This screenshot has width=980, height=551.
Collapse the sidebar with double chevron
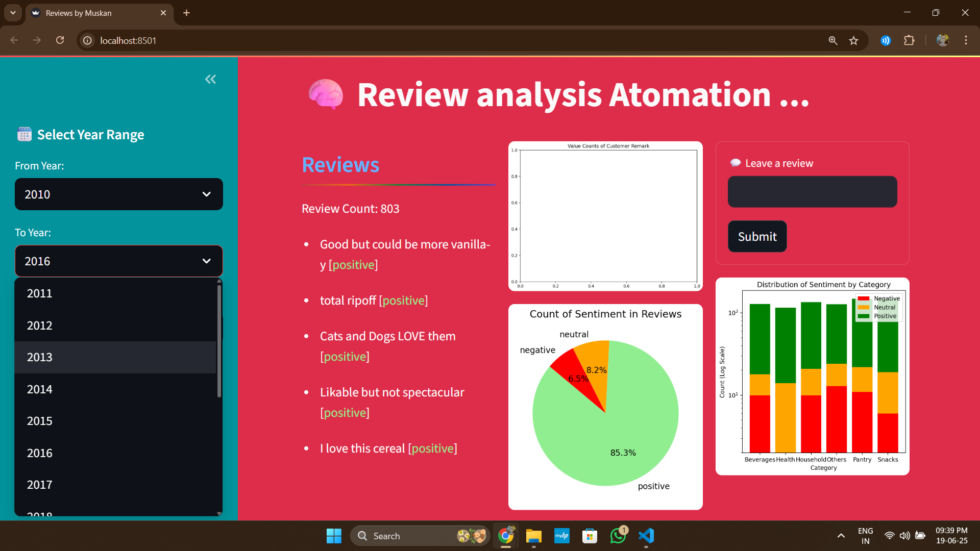point(210,79)
